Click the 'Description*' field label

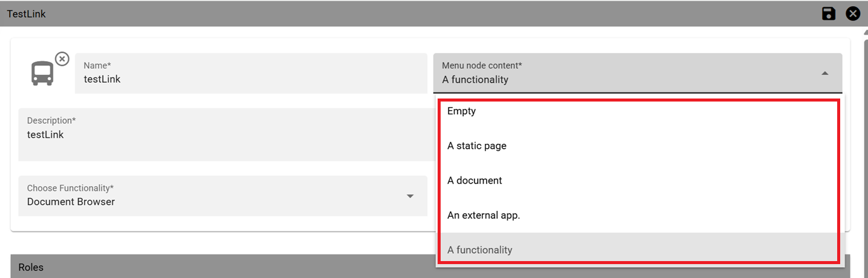(51, 120)
